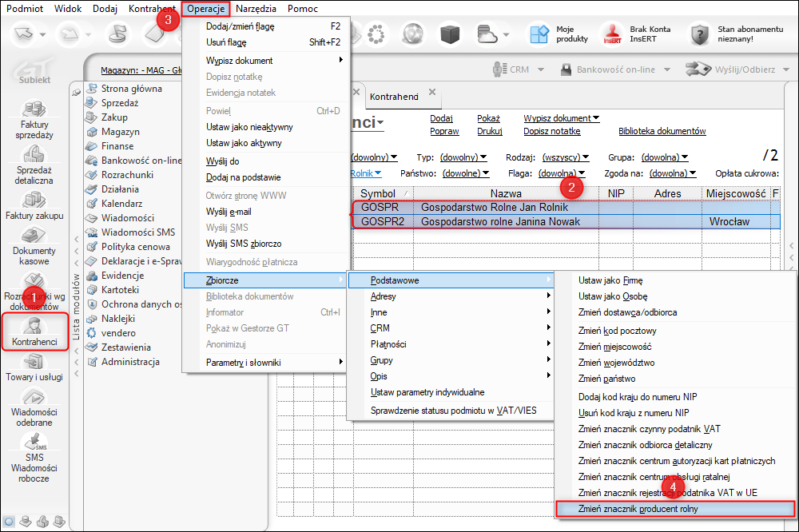Viewport: 799px width, 532px height.
Task: Choose Ustaw jako Firmę entry
Action: pos(675,281)
